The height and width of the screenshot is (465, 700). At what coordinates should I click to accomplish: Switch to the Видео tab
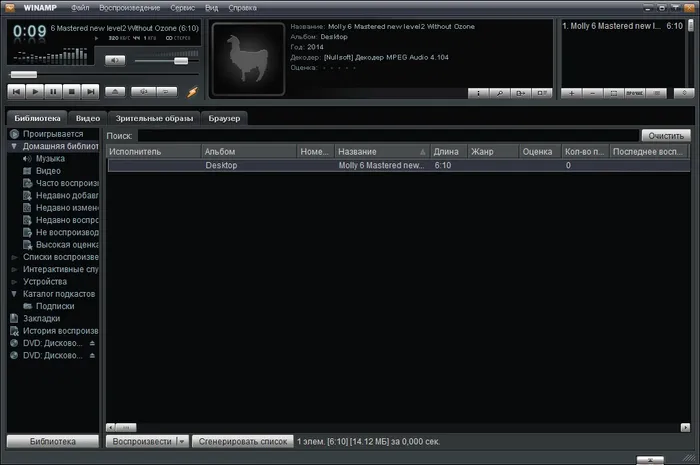(88, 118)
